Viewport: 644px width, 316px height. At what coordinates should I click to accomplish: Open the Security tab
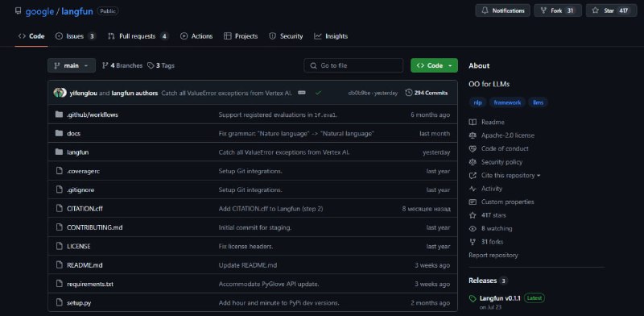click(286, 36)
